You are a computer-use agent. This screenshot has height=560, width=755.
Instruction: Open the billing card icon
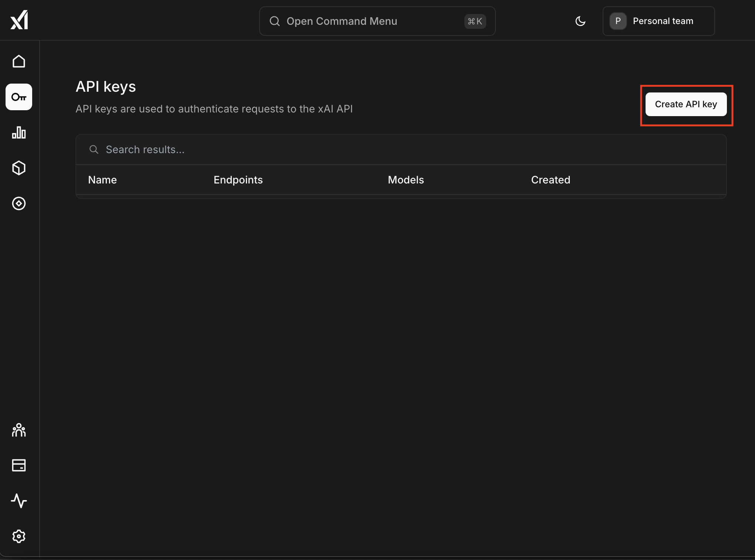(x=19, y=465)
